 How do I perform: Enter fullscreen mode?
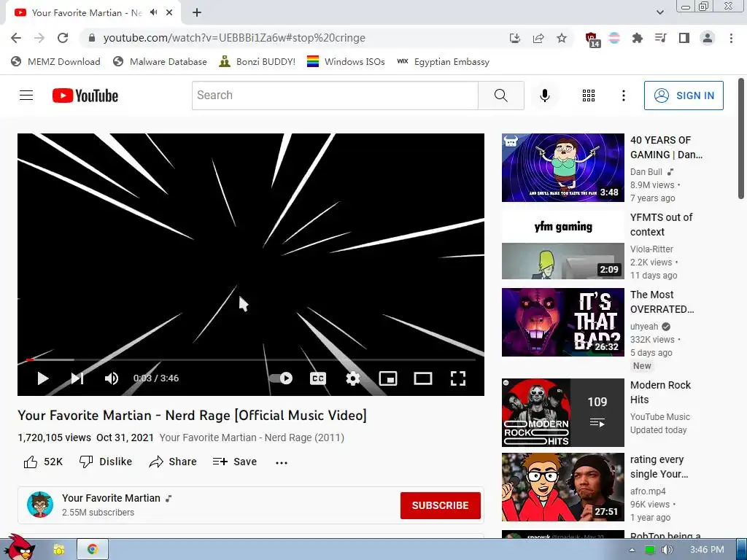tap(458, 378)
